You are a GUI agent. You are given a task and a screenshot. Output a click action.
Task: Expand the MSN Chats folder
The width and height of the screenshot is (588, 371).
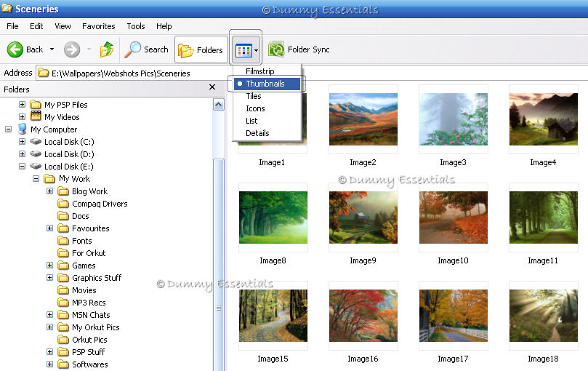point(49,315)
